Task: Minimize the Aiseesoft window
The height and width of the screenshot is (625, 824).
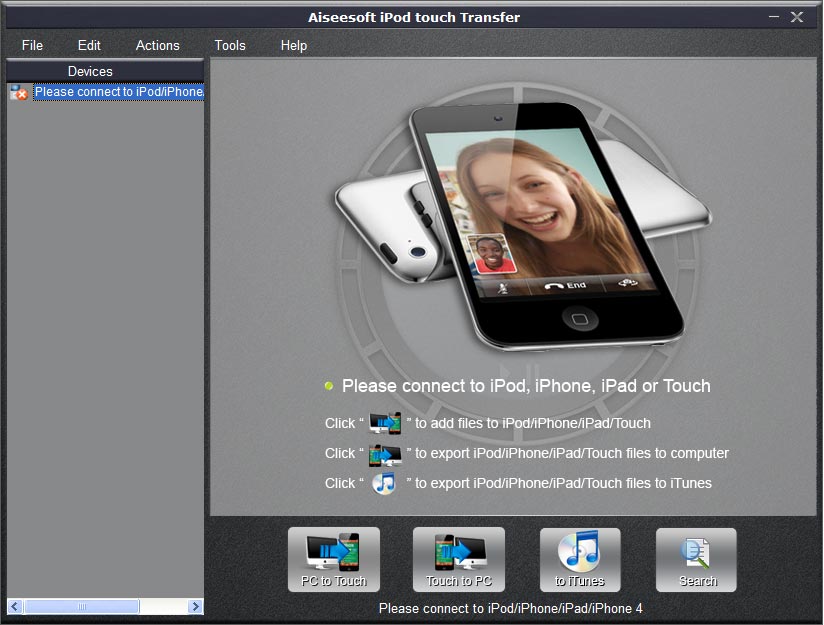Action: [x=774, y=17]
